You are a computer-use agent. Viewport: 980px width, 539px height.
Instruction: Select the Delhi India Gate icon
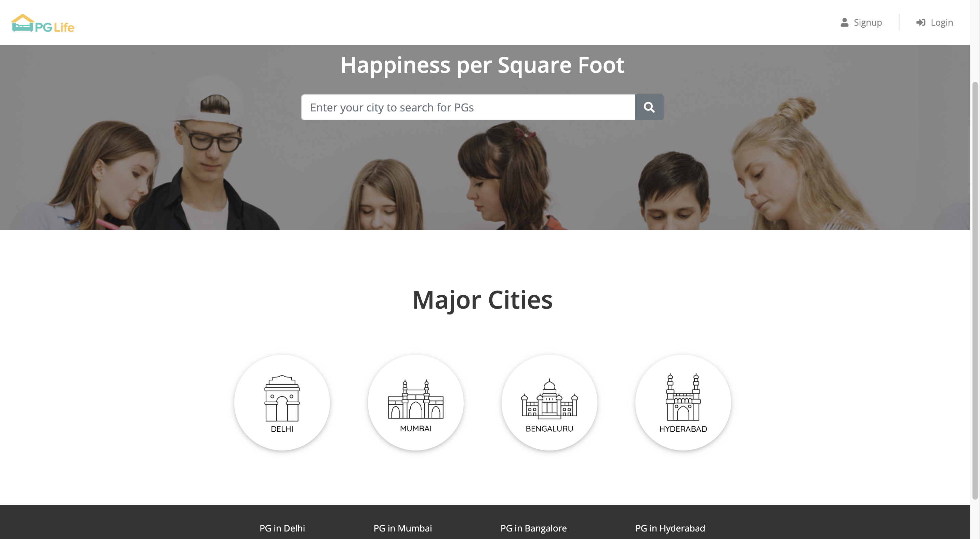pos(282,398)
